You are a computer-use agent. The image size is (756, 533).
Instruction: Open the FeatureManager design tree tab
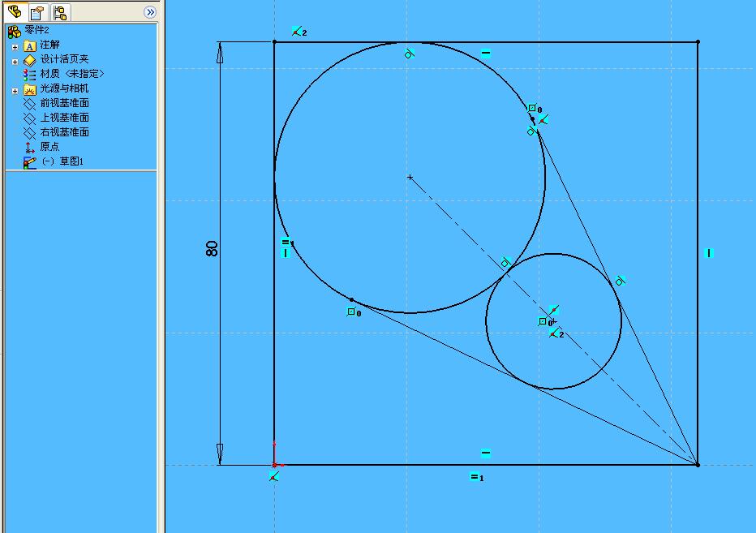click(x=15, y=11)
